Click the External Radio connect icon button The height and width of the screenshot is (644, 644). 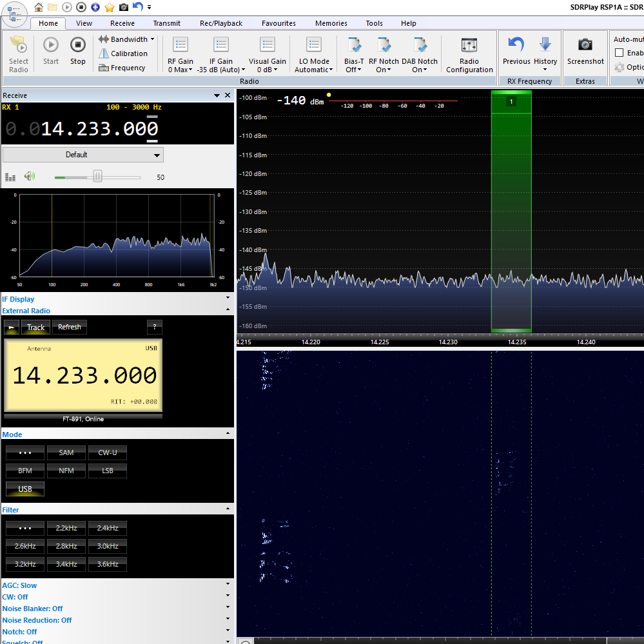[x=12, y=327]
